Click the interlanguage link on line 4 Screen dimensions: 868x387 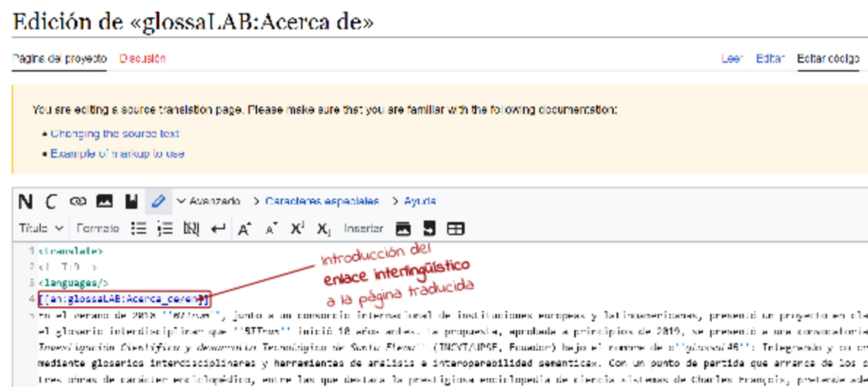(x=124, y=299)
